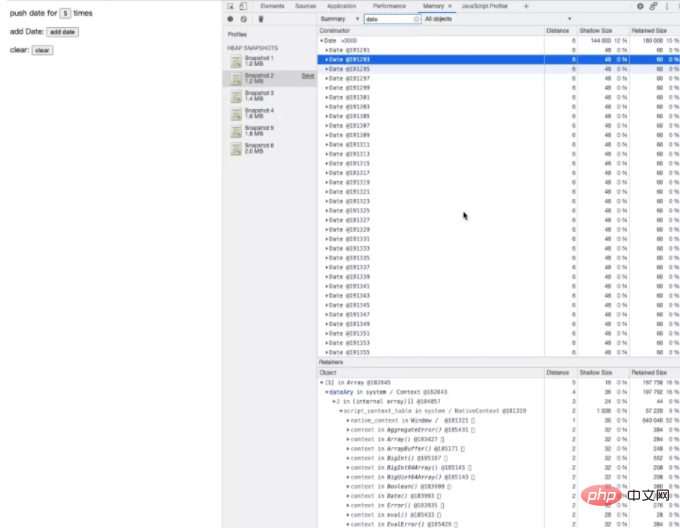Image resolution: width=680 pixels, height=528 pixels.
Task: Clear the date class filter field
Action: [416, 19]
